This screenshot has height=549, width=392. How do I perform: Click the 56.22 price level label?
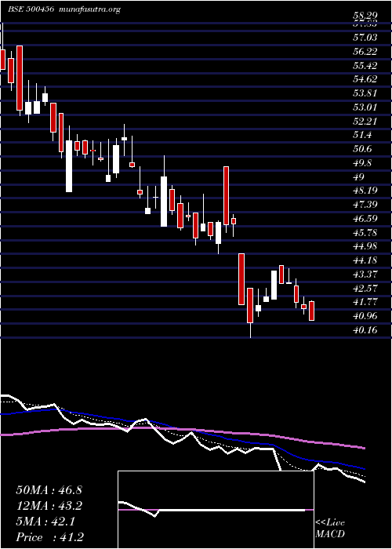365,52
